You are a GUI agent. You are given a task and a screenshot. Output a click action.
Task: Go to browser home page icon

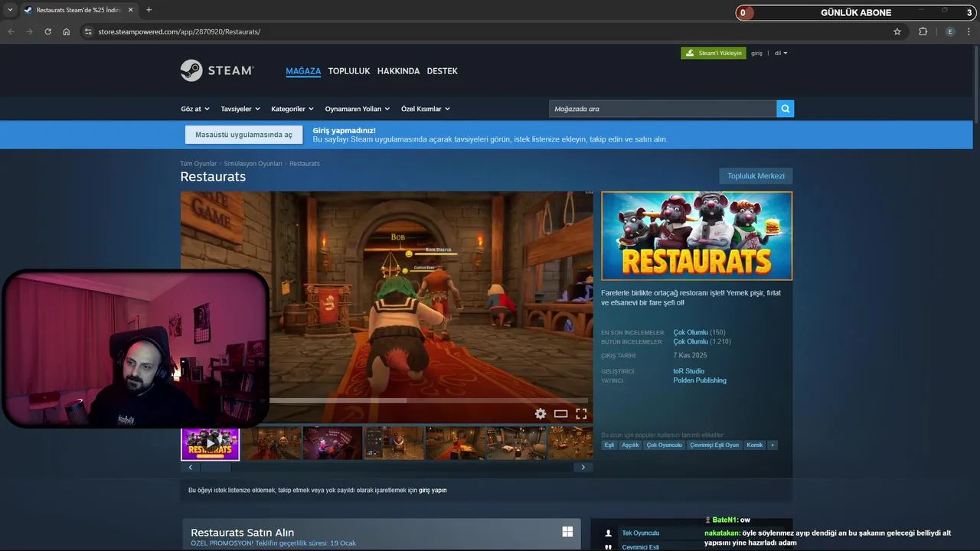click(x=66, y=31)
